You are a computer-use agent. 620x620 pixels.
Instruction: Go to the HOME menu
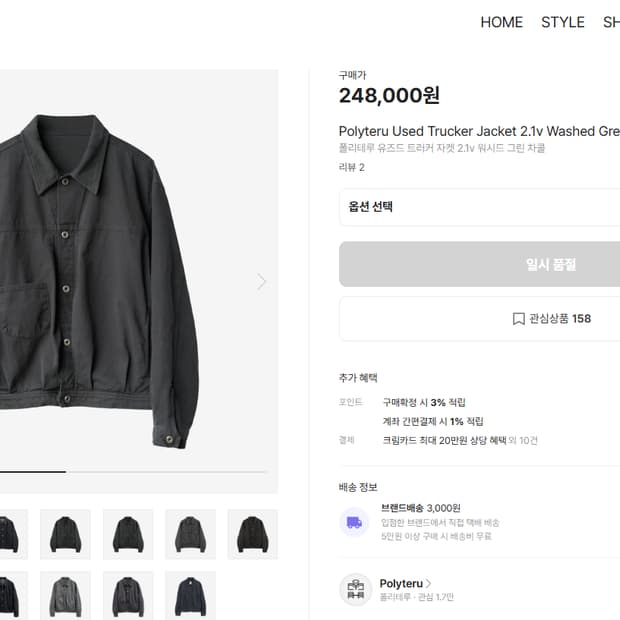tap(501, 22)
